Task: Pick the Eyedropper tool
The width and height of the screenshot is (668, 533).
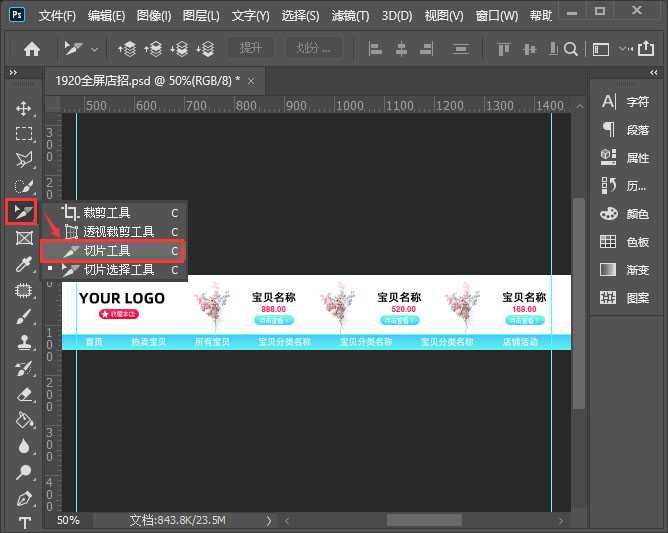Action: [x=24, y=264]
